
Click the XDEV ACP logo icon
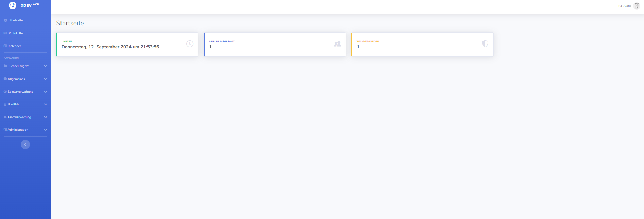[x=13, y=5]
